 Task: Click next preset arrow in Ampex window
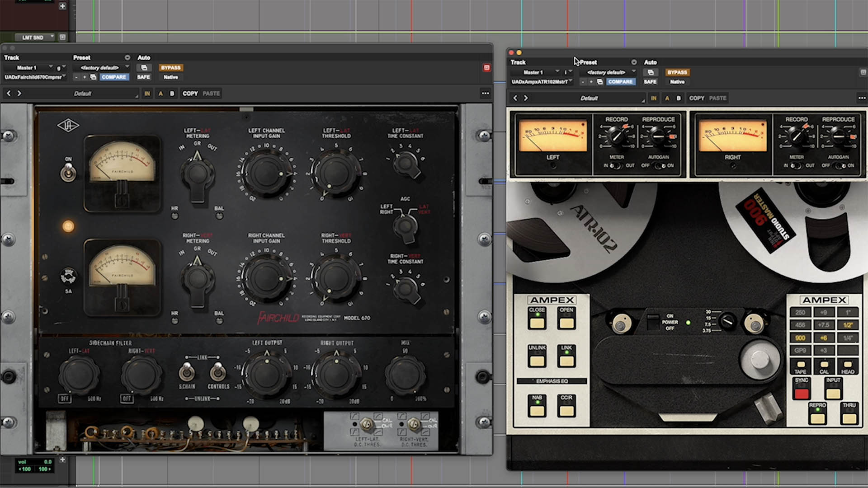(x=526, y=98)
